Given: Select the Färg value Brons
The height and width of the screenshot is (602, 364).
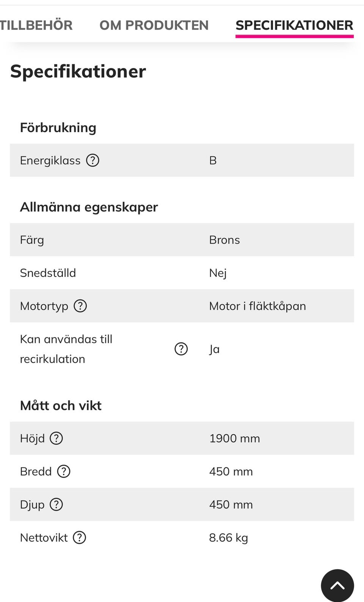Looking at the screenshot, I should click(x=224, y=240).
